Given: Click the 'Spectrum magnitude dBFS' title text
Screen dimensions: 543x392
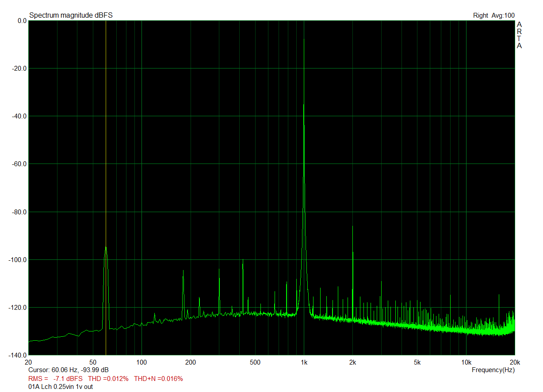Looking at the screenshot, I should [x=71, y=15].
